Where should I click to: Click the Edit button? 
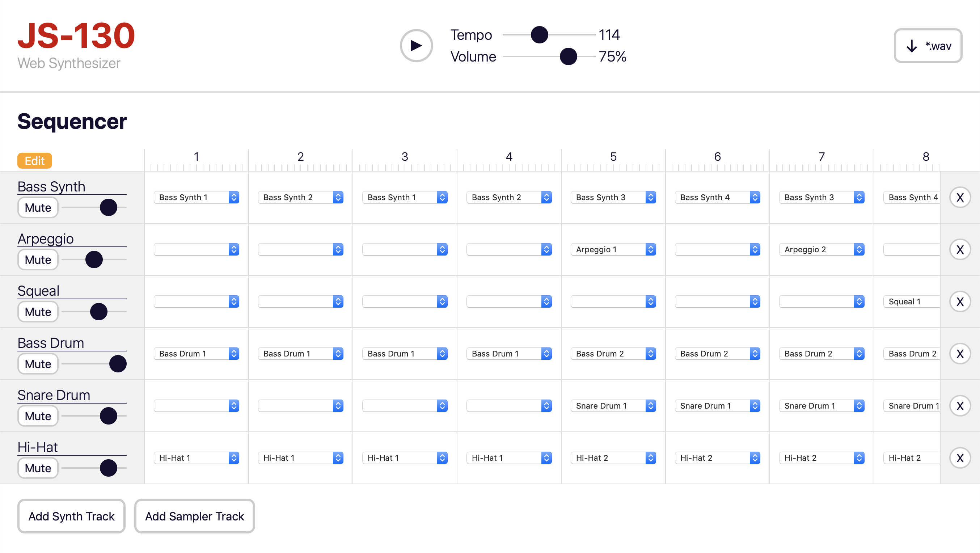[35, 161]
